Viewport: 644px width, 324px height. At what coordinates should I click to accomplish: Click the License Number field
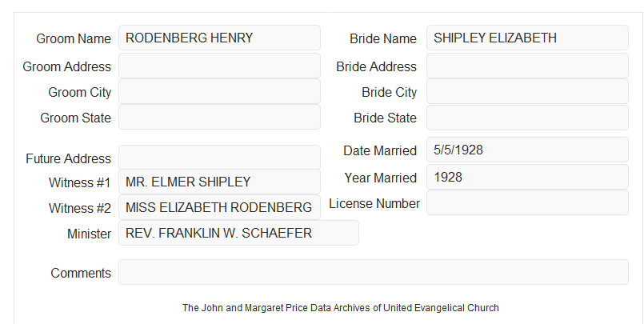527,202
